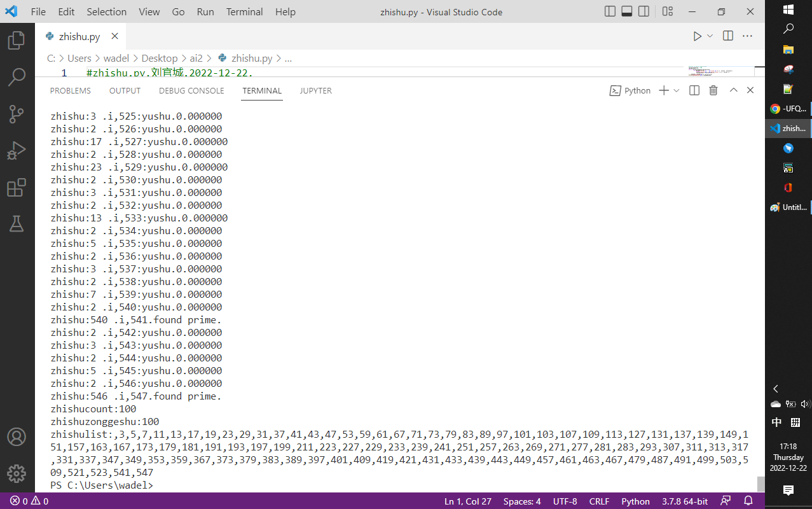Toggle the bottom panel layout button
Viewport: 812px width, 509px height.
pos(627,11)
